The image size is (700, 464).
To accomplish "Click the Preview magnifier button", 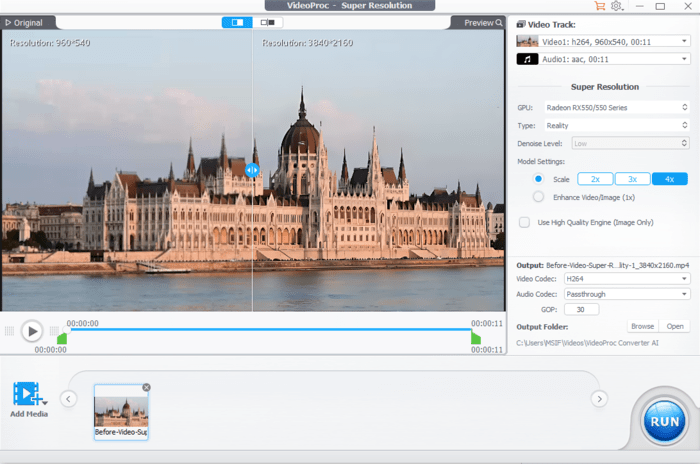I will pyautogui.click(x=483, y=23).
